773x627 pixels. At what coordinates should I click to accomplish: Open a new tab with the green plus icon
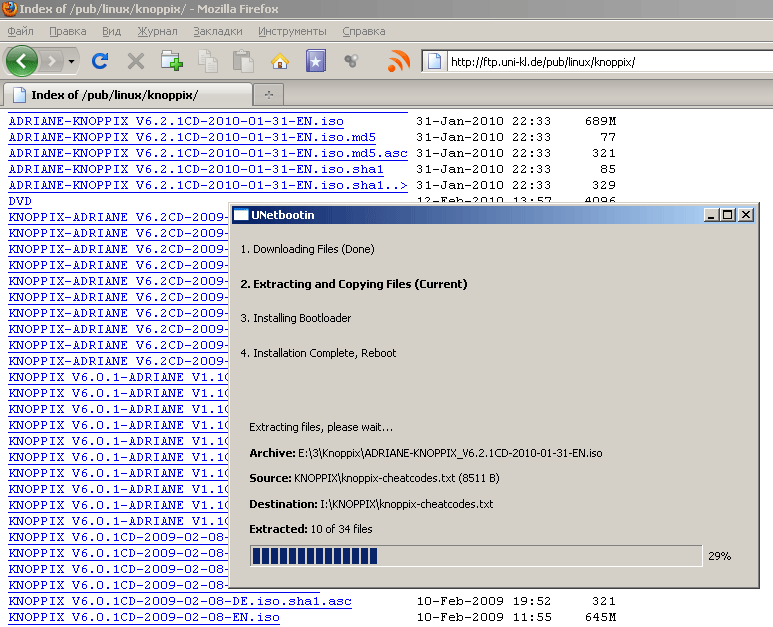pyautogui.click(x=172, y=61)
